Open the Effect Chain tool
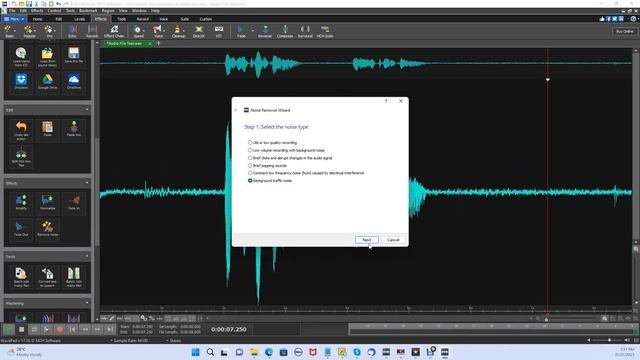Image resolution: width=640 pixels, height=360 pixels. point(114,31)
